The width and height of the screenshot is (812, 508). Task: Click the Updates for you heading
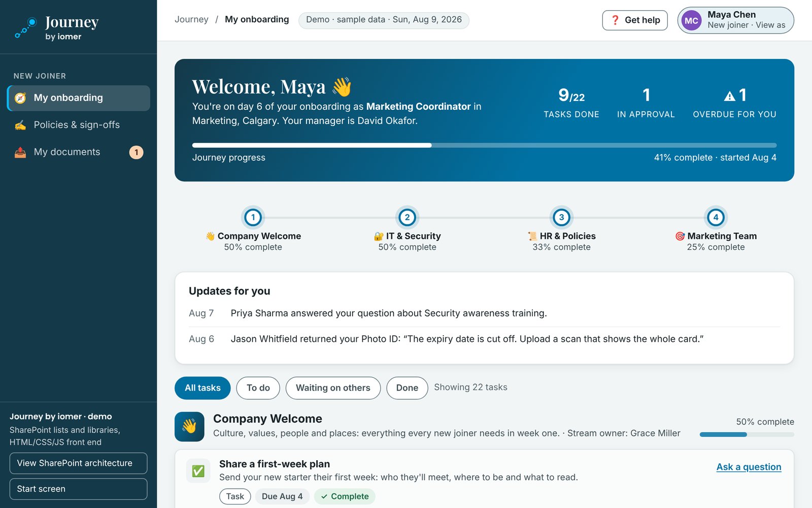click(x=229, y=291)
